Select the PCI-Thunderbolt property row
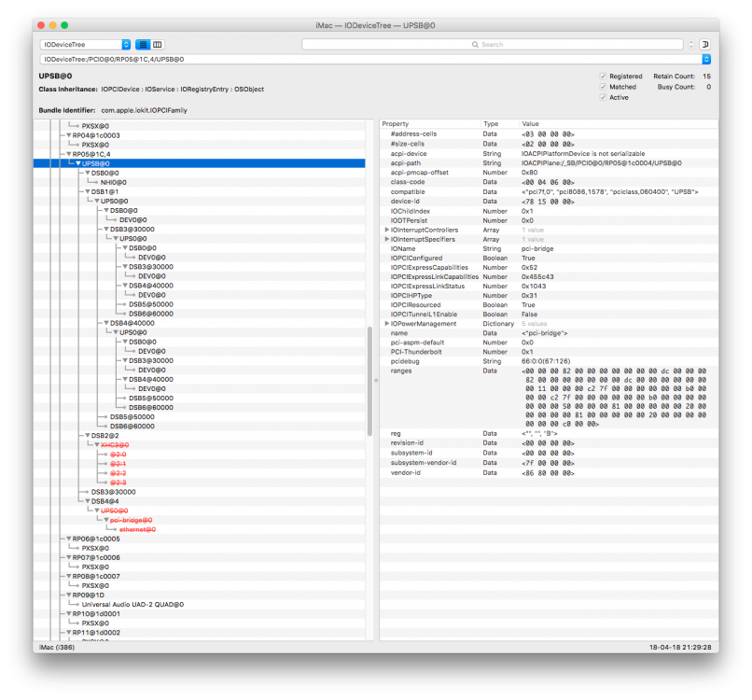752x700 pixels. tap(549, 352)
